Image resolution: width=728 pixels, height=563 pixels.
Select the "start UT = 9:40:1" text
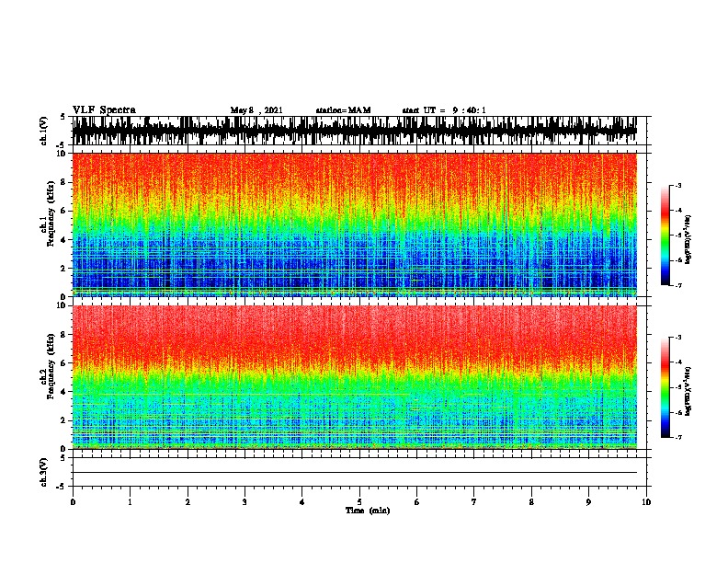point(444,110)
